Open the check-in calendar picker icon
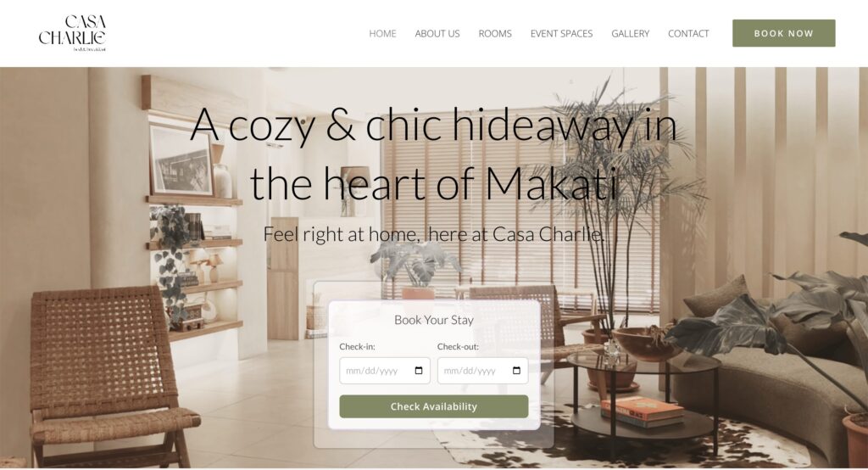868x470 pixels. coord(419,371)
